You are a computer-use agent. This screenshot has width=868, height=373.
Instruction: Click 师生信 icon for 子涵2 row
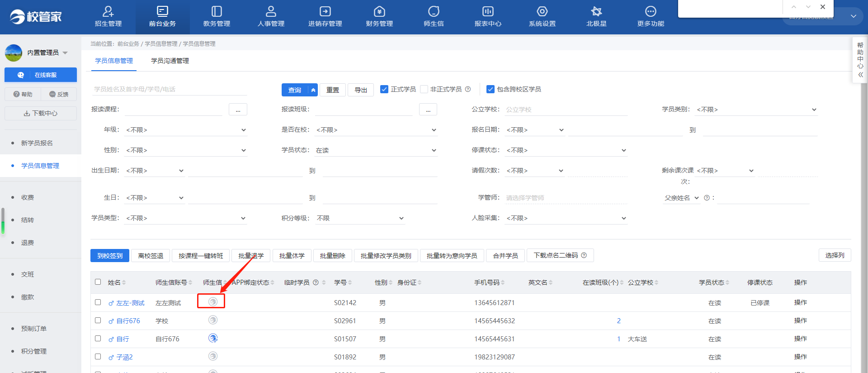point(213,356)
